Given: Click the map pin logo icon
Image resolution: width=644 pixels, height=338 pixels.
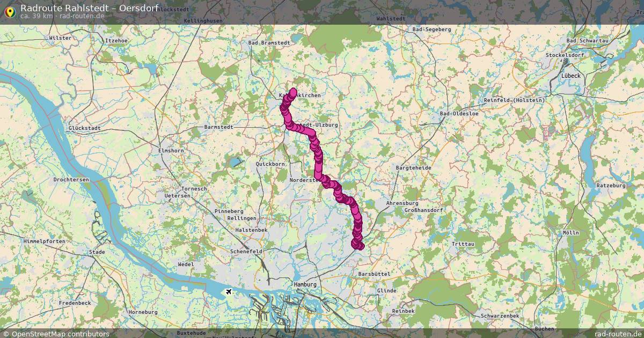Looking at the screenshot, I should pos(10,11).
